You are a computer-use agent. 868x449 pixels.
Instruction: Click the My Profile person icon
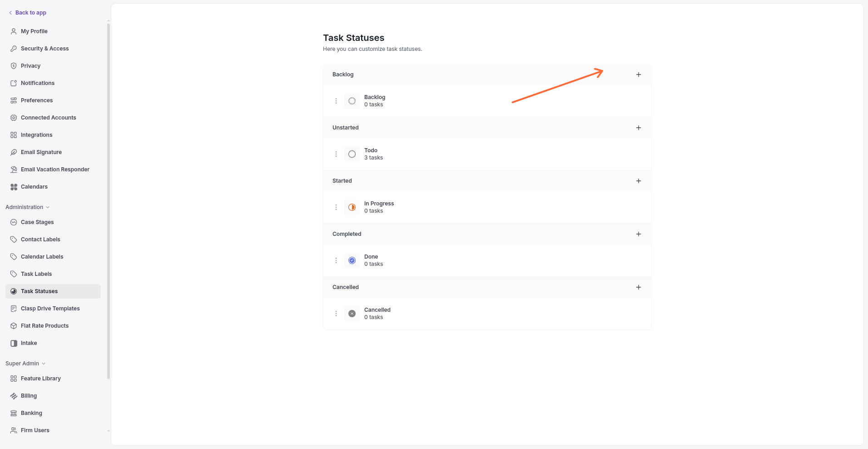click(14, 31)
